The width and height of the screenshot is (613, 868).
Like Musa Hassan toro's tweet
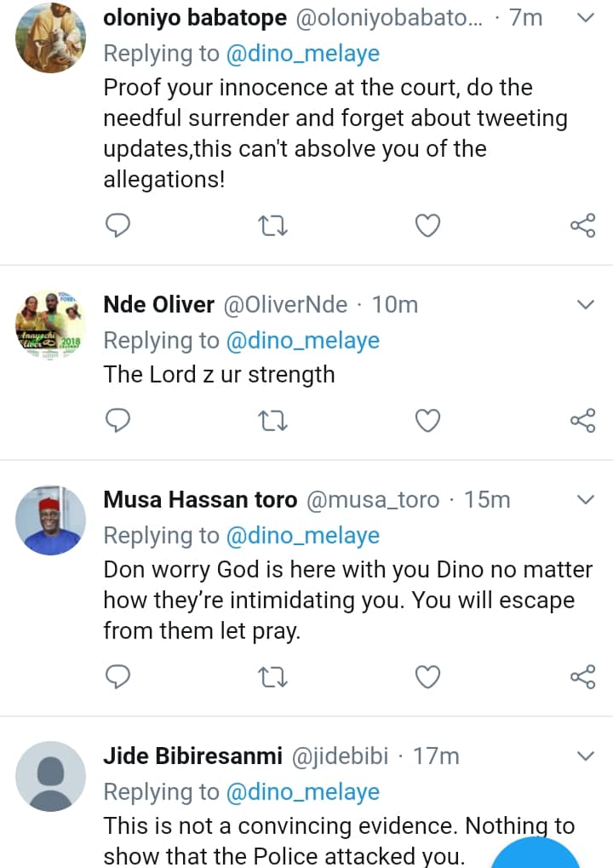(427, 676)
